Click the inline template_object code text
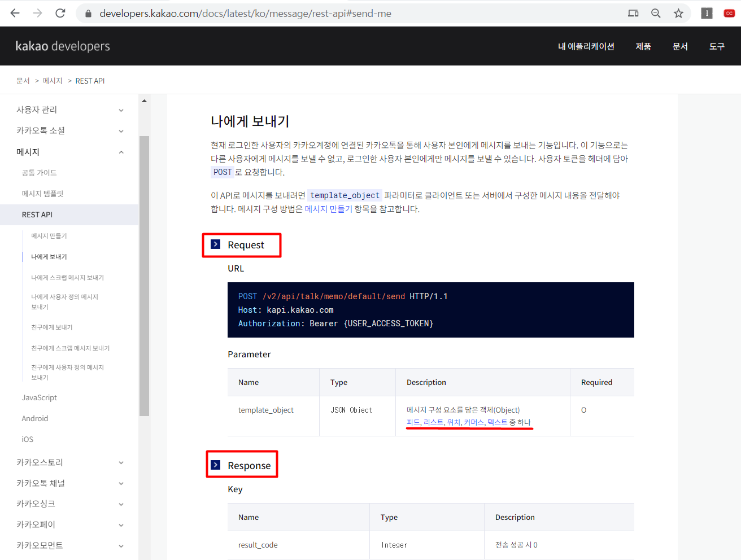The width and height of the screenshot is (741, 560). pos(345,195)
